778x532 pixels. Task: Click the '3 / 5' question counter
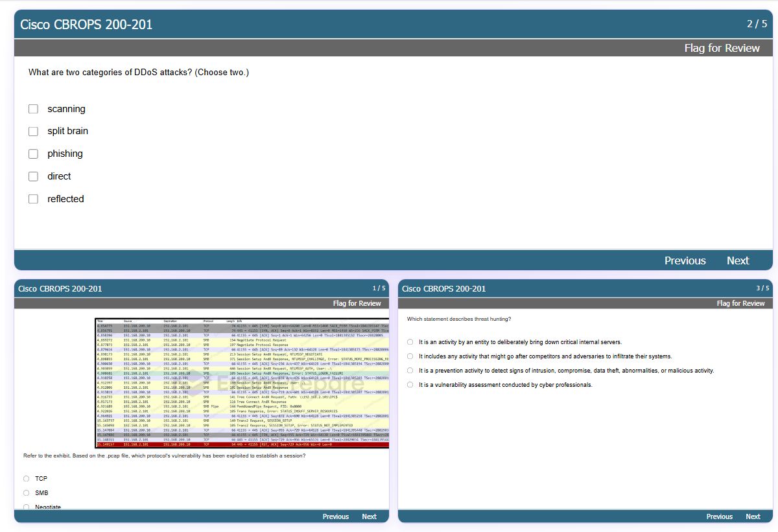click(x=762, y=288)
